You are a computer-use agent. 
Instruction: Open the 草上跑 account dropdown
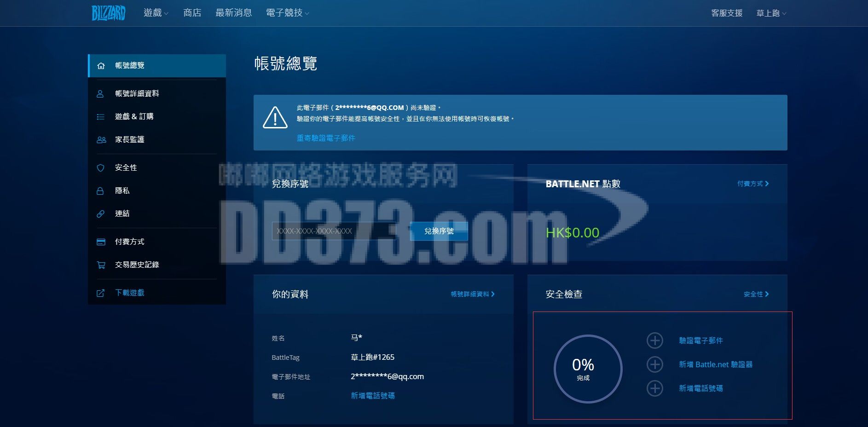[771, 13]
